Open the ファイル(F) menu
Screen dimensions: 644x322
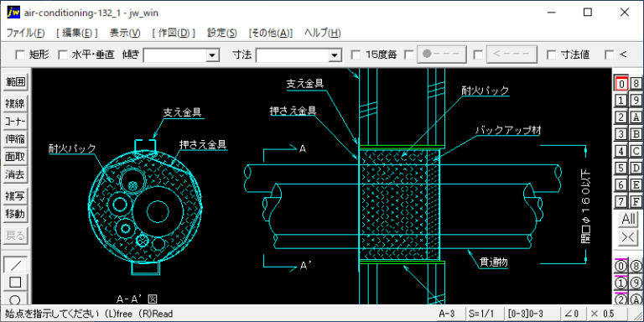tap(25, 33)
